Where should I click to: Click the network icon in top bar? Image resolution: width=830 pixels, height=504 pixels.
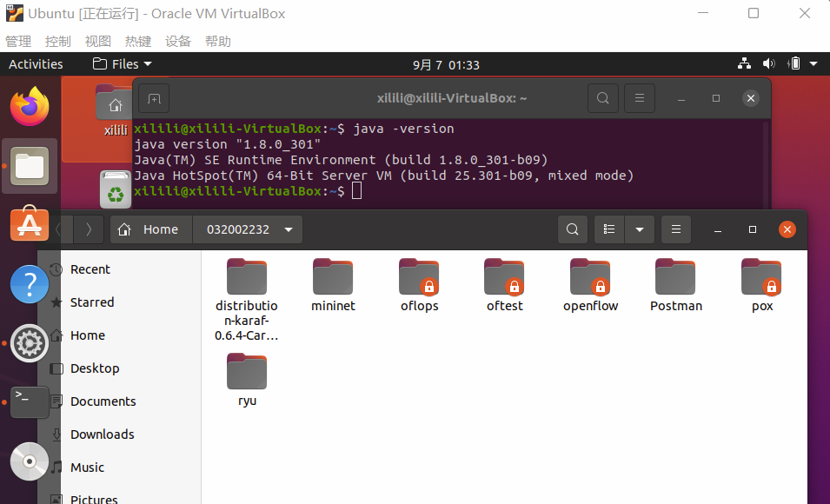744,64
